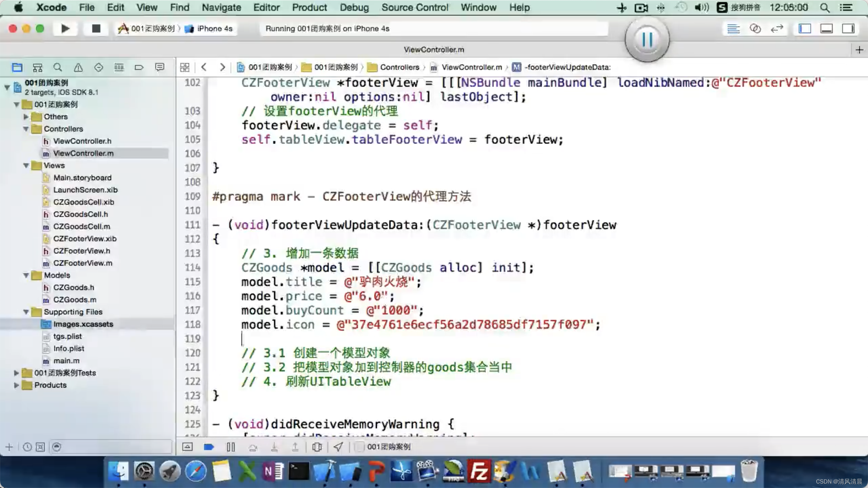Click on ViewController.m in navigator
The image size is (868, 488).
pyautogui.click(x=83, y=152)
